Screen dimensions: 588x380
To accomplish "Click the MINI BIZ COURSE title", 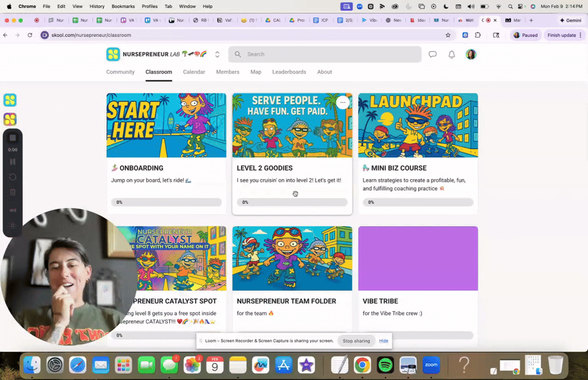I will click(x=399, y=168).
